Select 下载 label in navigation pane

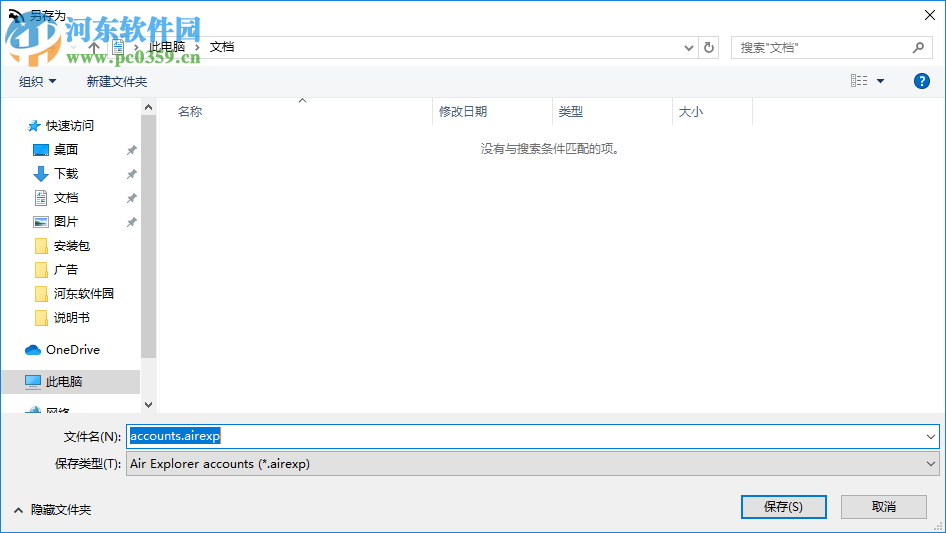[66, 174]
